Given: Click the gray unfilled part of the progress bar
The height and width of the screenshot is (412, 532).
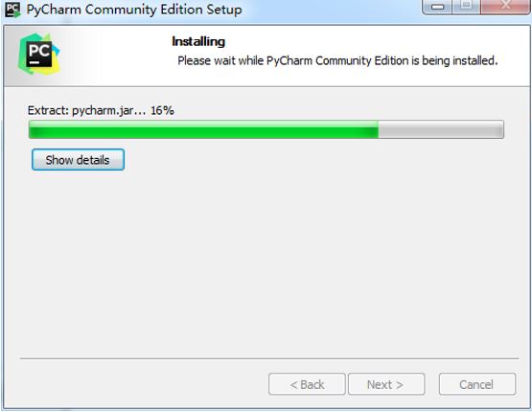Looking at the screenshot, I should click(441, 129).
